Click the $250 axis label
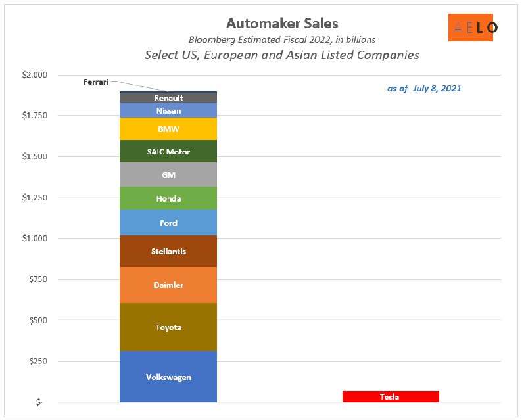Image resolution: width=526 pixels, height=420 pixels. [x=38, y=362]
